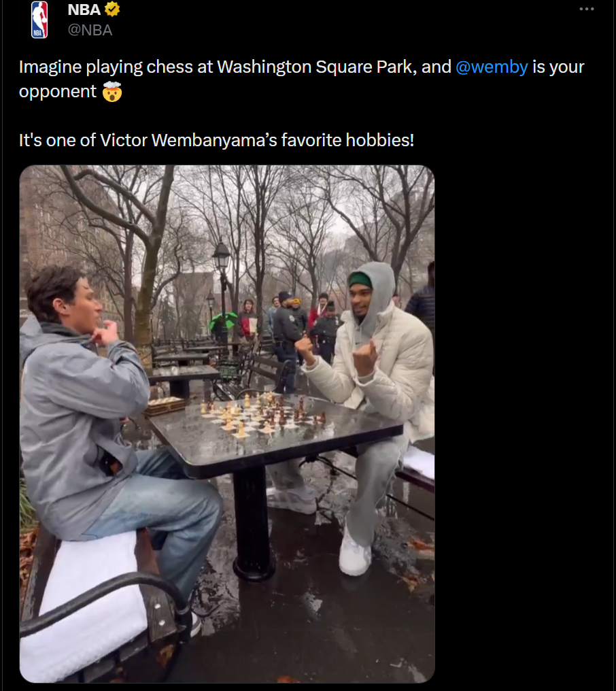The height and width of the screenshot is (691, 616).
Task: Click the white sneaker in the video
Action: coord(355,552)
